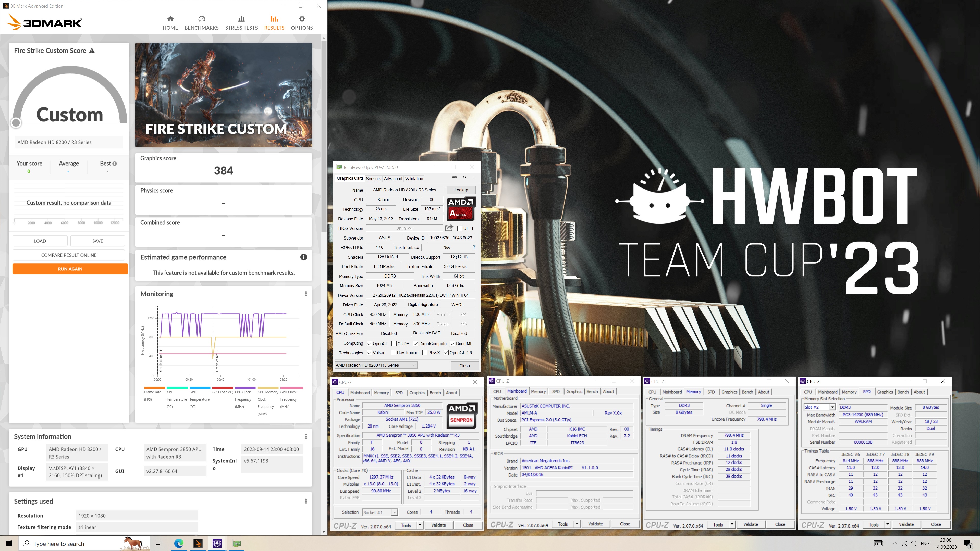Toggle the UEFI checkbox in GPU-Z

coord(460,228)
